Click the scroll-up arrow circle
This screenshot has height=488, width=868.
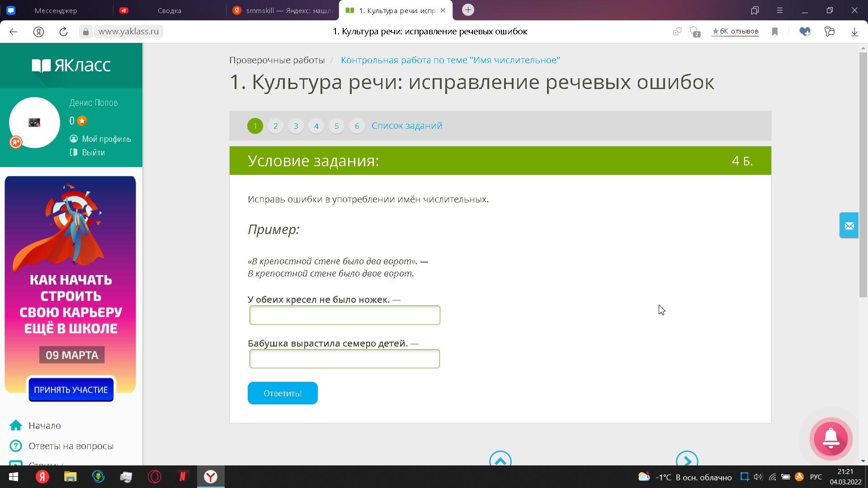[x=500, y=460]
